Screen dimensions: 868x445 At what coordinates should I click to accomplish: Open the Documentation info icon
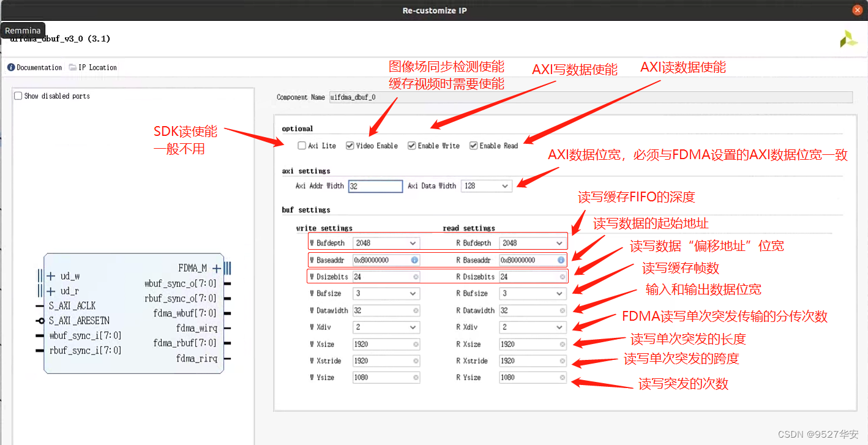[x=11, y=67]
